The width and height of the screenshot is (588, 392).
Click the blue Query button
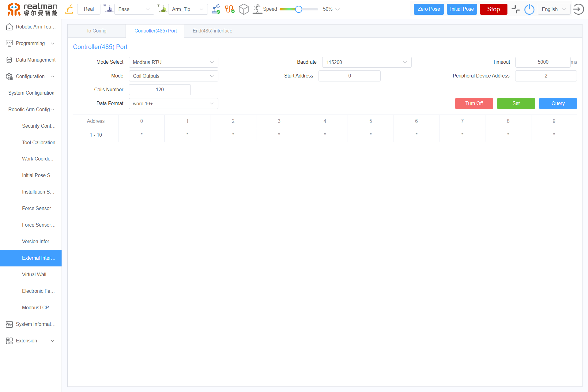pyautogui.click(x=558, y=104)
